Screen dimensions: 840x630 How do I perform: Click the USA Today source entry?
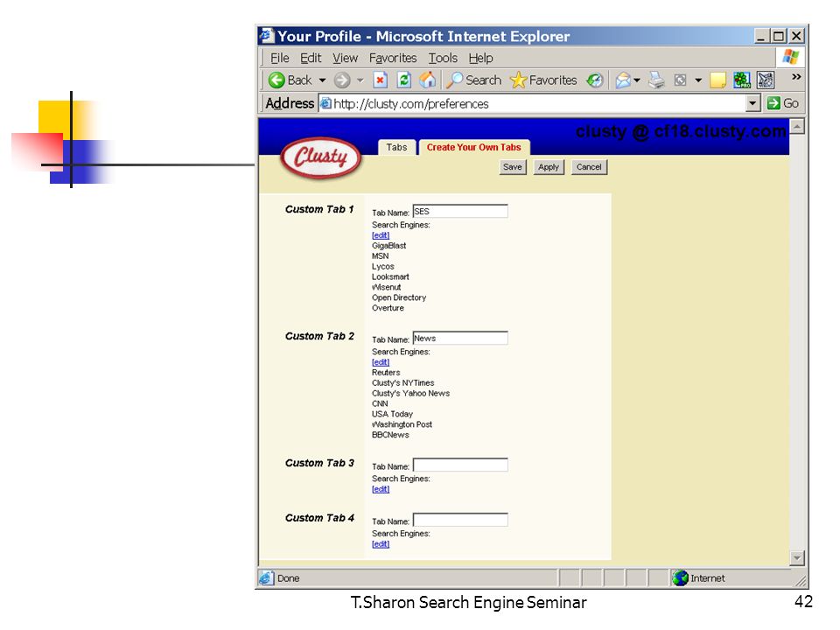[x=392, y=414]
